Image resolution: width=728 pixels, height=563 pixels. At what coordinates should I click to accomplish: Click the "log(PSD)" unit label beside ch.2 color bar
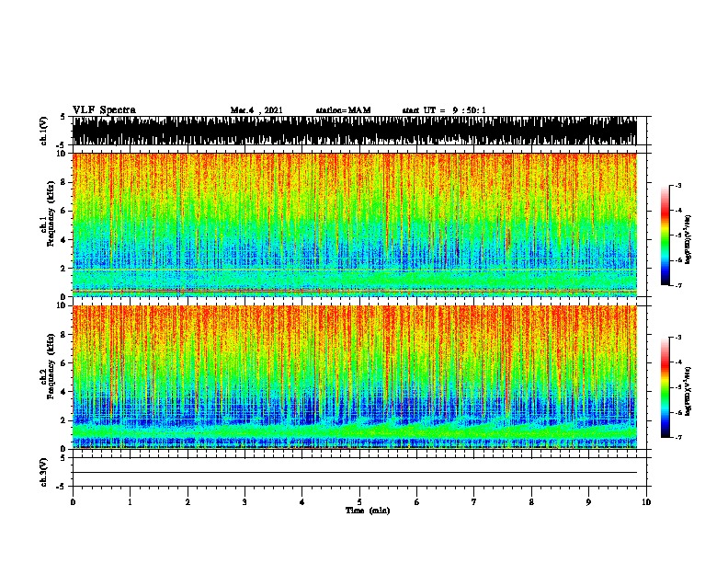tap(688, 391)
